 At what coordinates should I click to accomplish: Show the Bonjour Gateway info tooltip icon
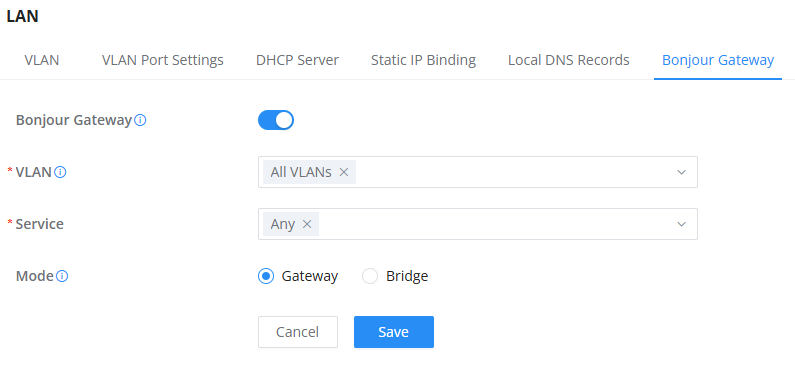click(x=141, y=121)
